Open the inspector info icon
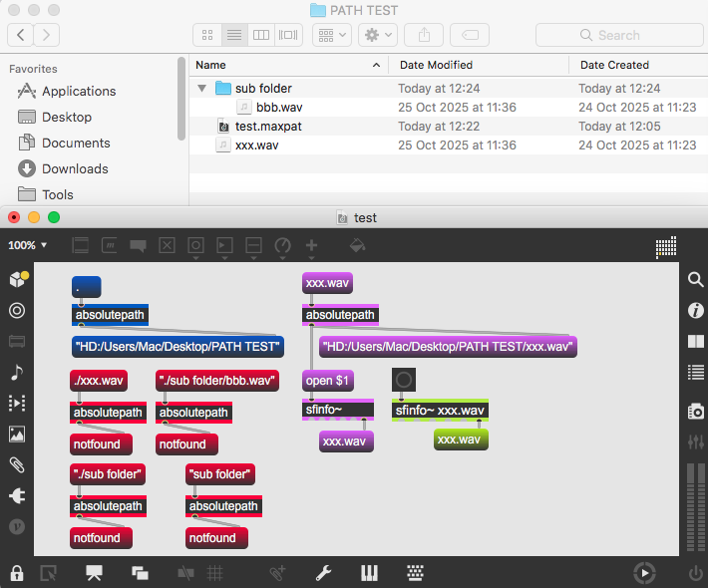 pyautogui.click(x=696, y=311)
